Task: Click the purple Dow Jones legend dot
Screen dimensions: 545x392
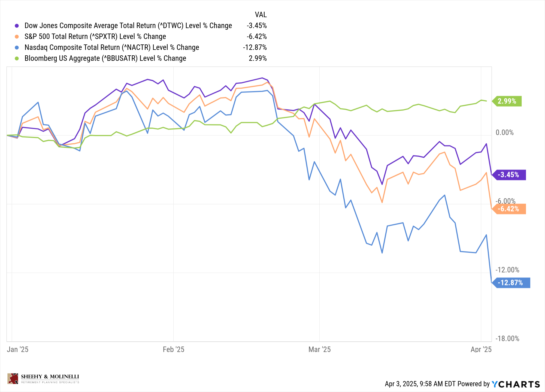Action: (17, 26)
